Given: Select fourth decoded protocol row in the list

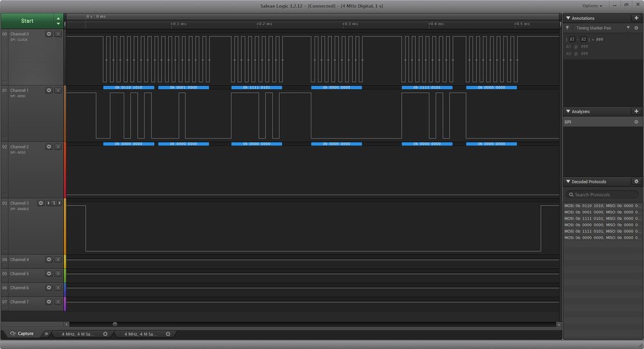Looking at the screenshot, I should [x=603, y=225].
